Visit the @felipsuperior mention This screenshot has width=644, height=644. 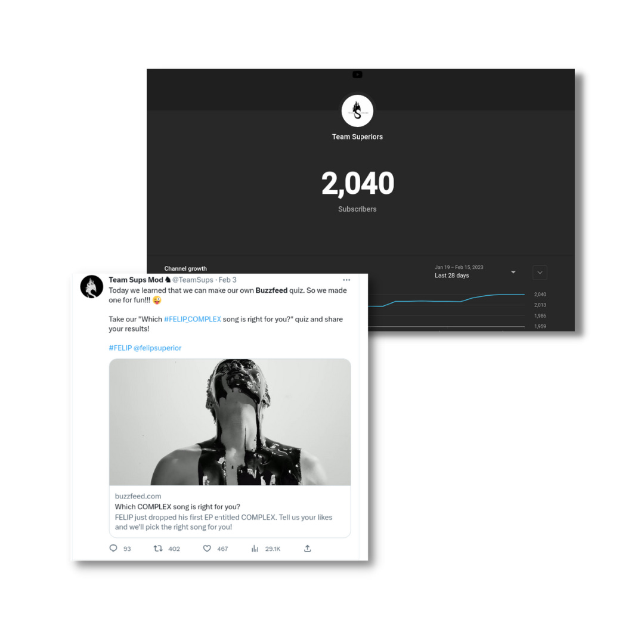pyautogui.click(x=157, y=348)
